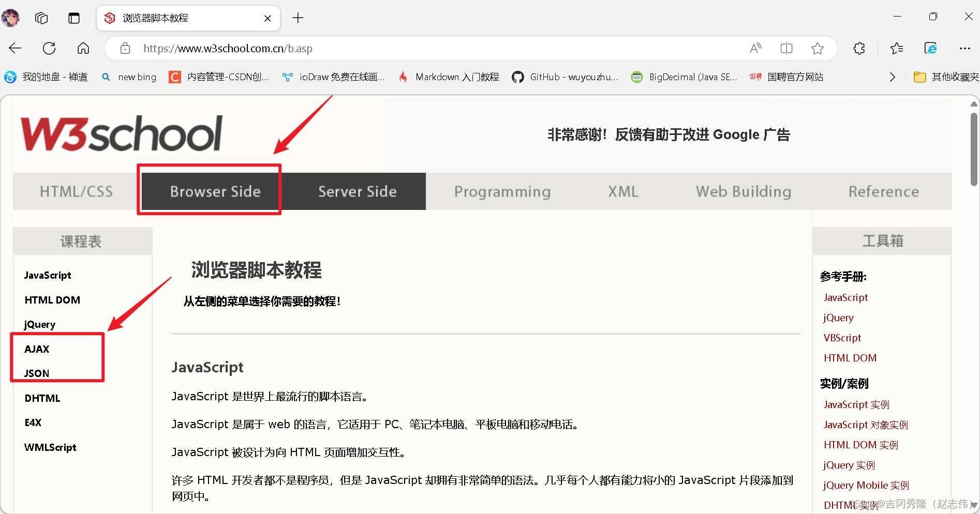Open HTML DOM reference in 工具箱
The height and width of the screenshot is (514, 980).
click(x=850, y=358)
